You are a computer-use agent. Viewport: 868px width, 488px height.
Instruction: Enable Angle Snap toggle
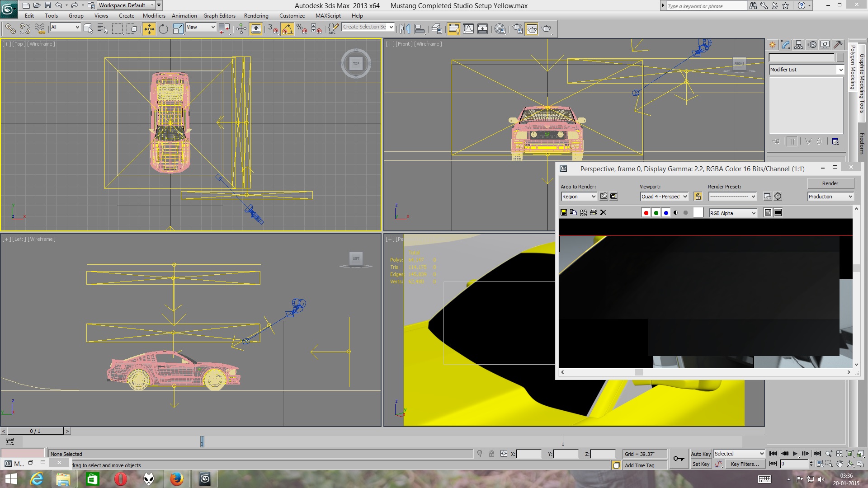pos(288,28)
